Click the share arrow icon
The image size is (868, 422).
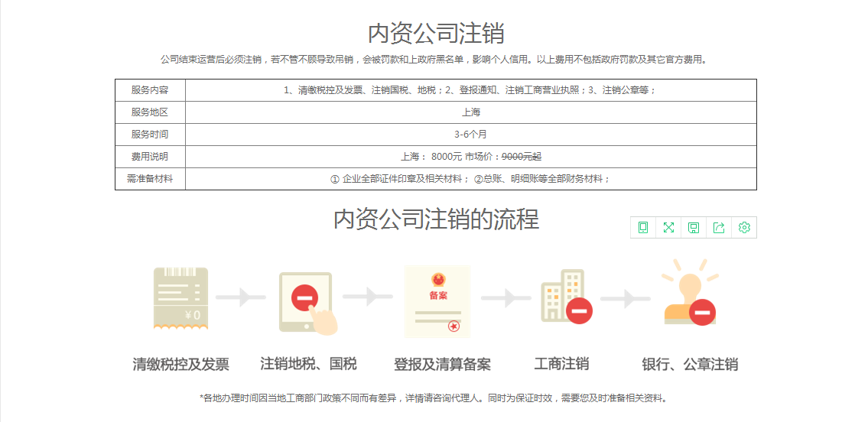click(x=719, y=227)
